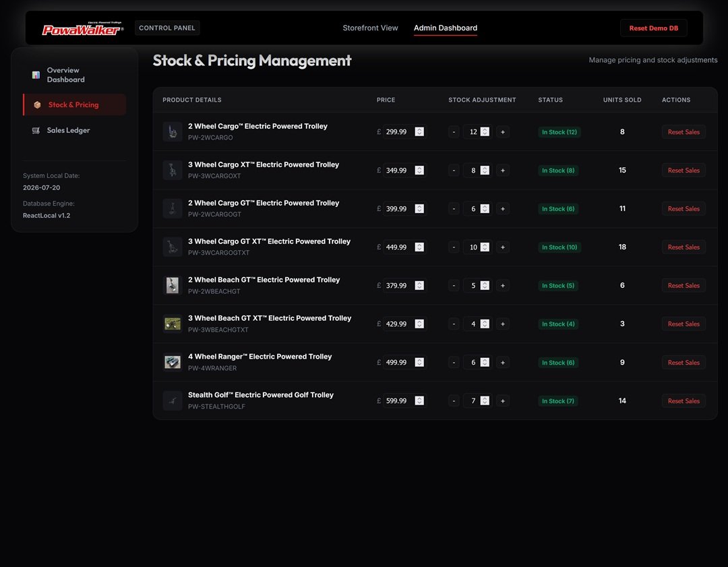Screen dimensions: 728x567
Task: Decrease stock for Stealth Golf trolley
Action: [454, 400]
